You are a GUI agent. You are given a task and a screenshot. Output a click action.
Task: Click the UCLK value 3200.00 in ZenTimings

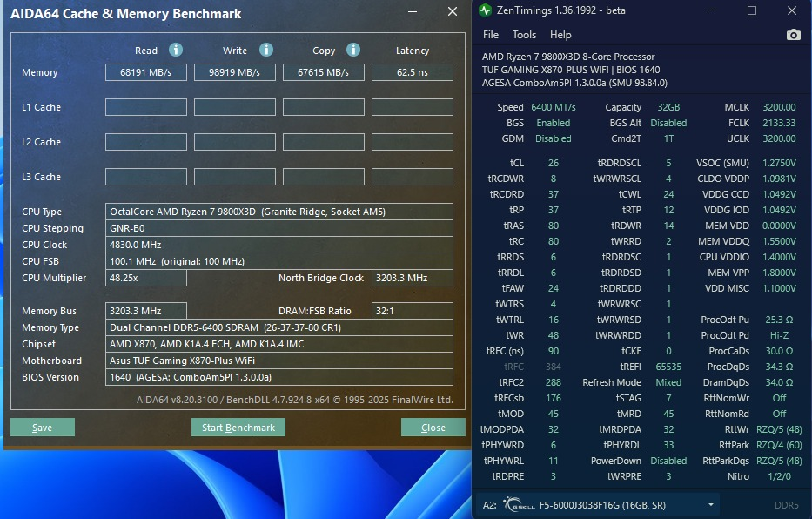(x=779, y=138)
